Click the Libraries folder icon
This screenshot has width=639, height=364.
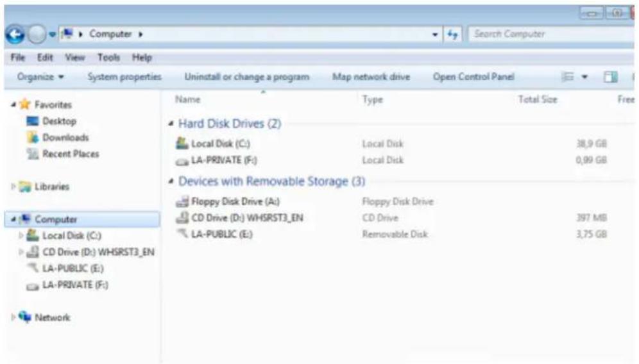tap(25, 186)
